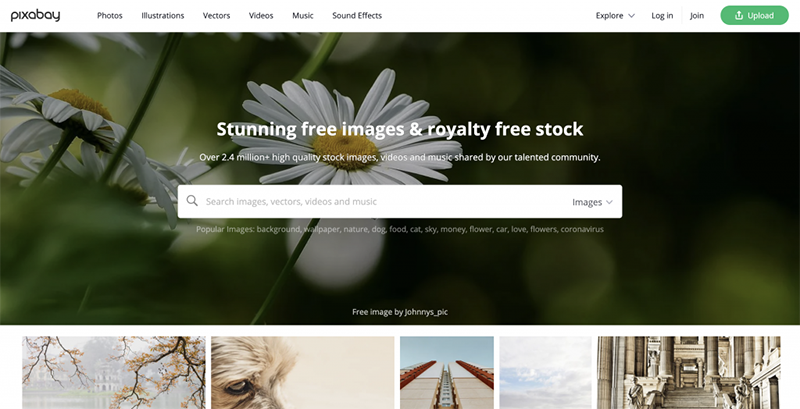The height and width of the screenshot is (409, 800).
Task: Click the Log in link
Action: point(662,16)
